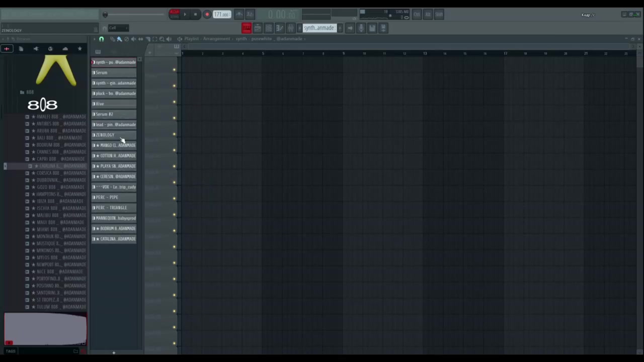Toggle PAT/SONG mode switch
This screenshot has height=362, width=644.
tap(174, 14)
